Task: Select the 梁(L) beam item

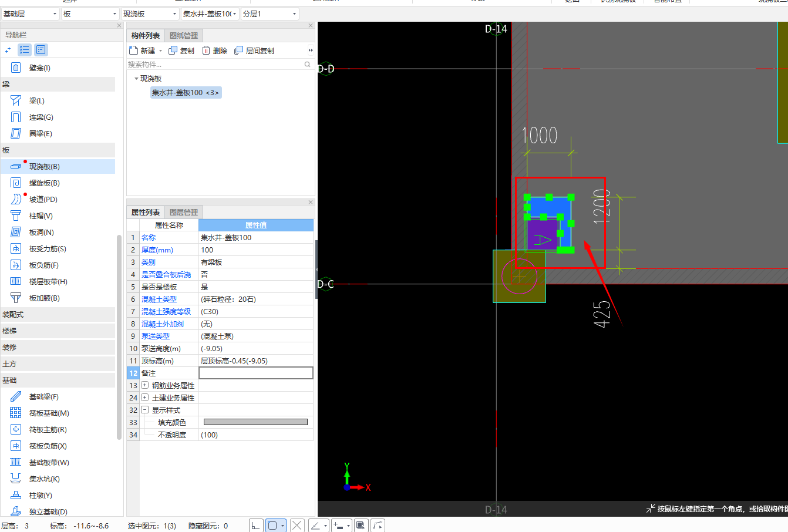Action: pos(58,101)
